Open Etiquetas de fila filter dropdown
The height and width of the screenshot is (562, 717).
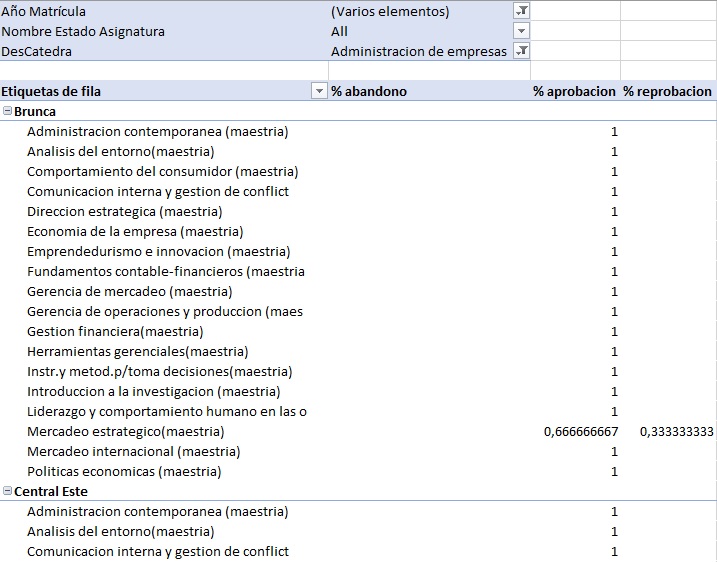[319, 91]
